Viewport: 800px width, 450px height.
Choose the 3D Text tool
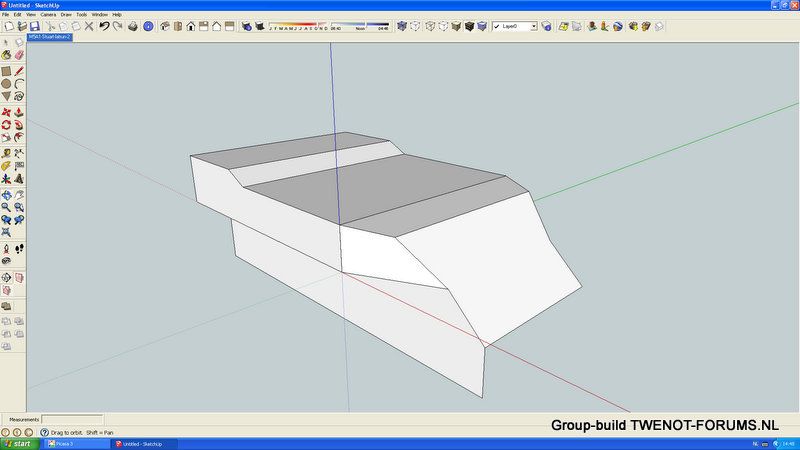pyautogui.click(x=19, y=179)
